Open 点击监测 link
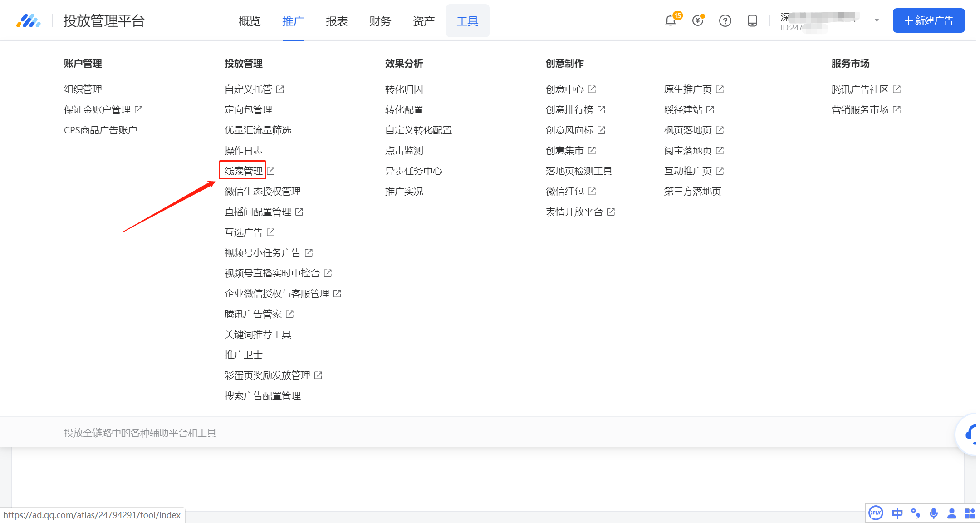The height and width of the screenshot is (523, 980). coord(404,151)
